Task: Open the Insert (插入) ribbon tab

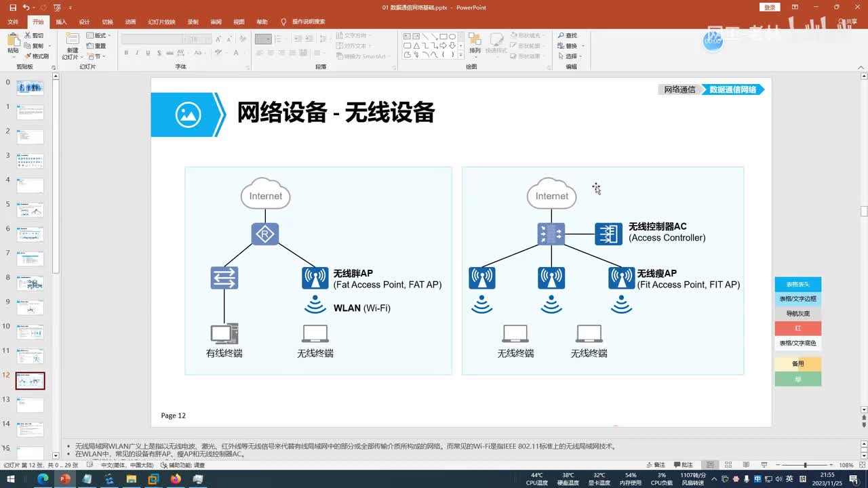Action: tap(61, 22)
